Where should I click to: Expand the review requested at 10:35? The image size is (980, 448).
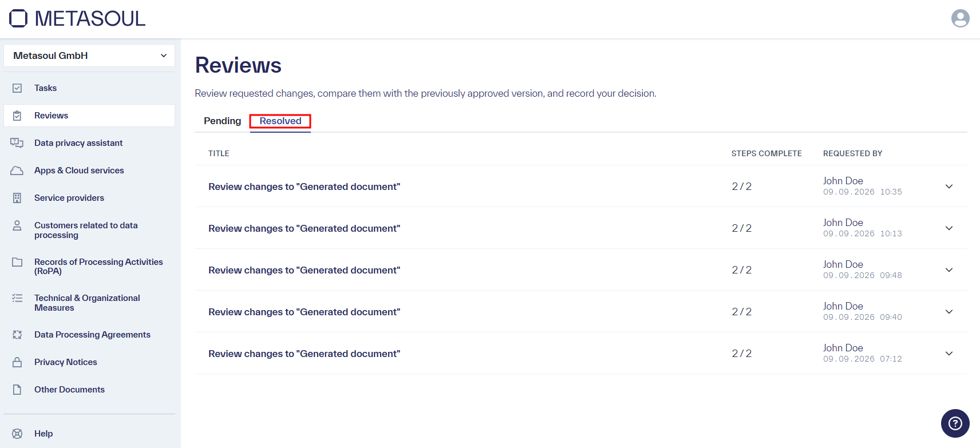click(949, 187)
